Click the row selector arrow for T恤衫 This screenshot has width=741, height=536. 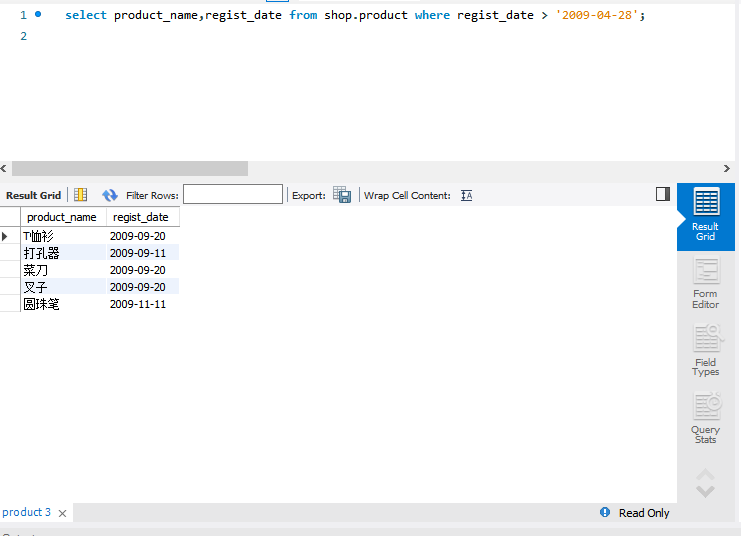click(x=5, y=236)
